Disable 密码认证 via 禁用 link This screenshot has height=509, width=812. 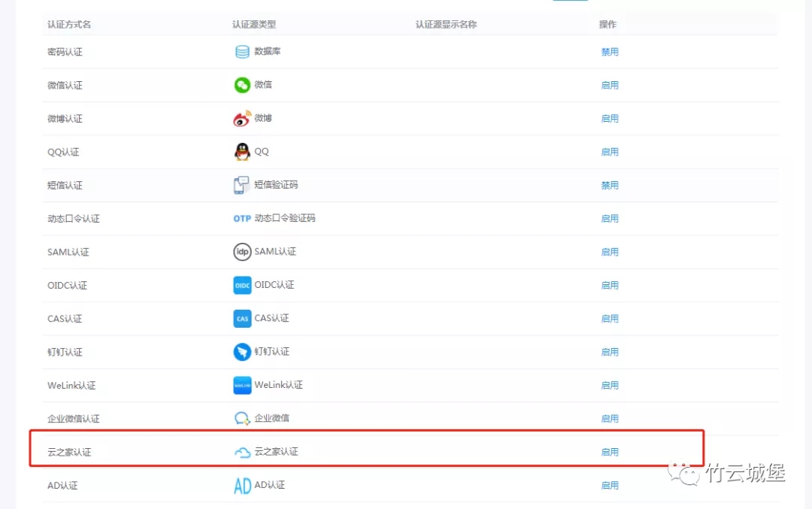coord(610,52)
